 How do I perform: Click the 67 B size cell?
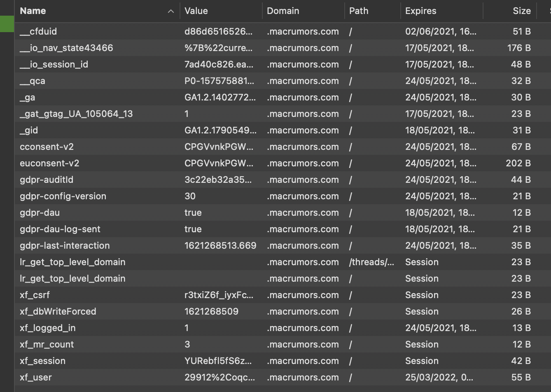[521, 147]
